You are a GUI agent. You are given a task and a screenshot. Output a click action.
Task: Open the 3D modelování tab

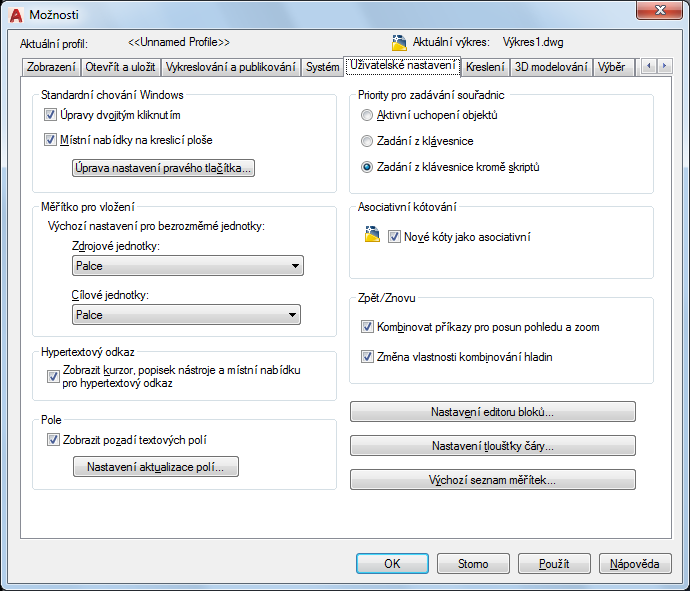(551, 67)
